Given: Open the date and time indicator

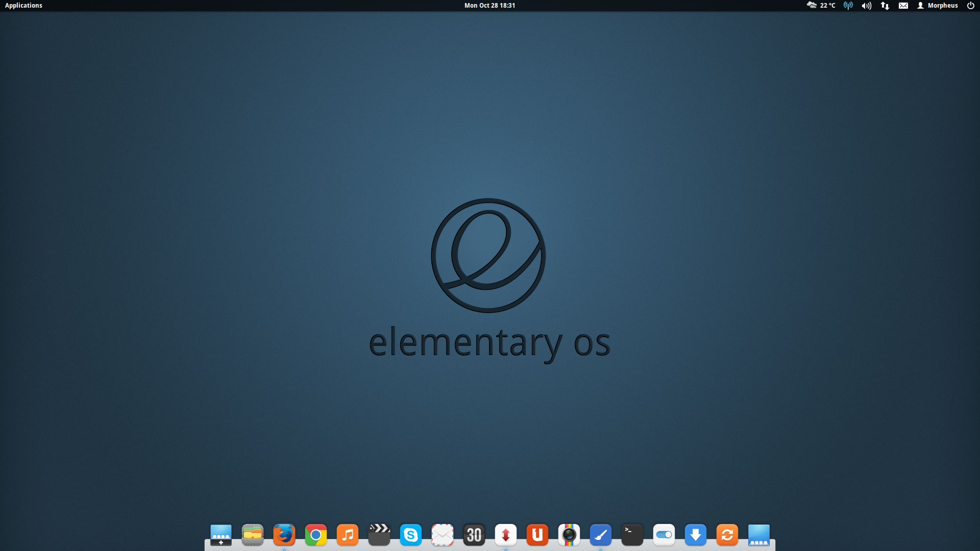Looking at the screenshot, I should [489, 6].
